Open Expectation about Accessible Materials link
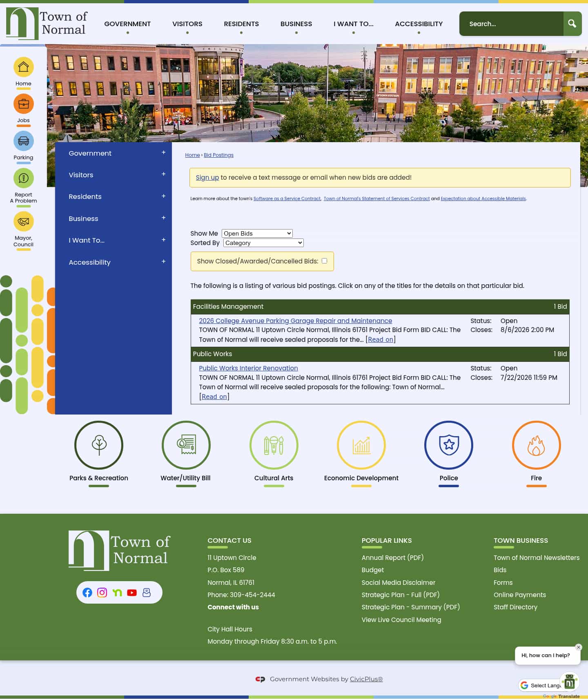The height and width of the screenshot is (700, 588). 483,198
